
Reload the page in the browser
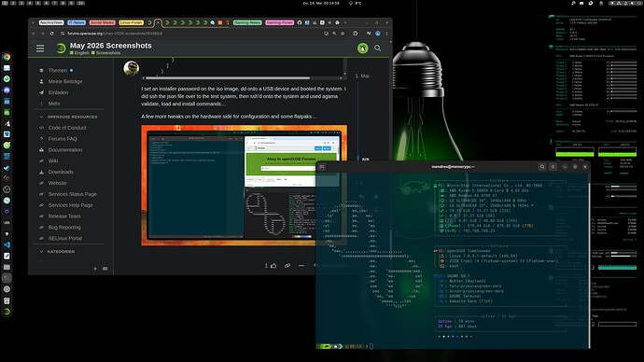pos(51,34)
